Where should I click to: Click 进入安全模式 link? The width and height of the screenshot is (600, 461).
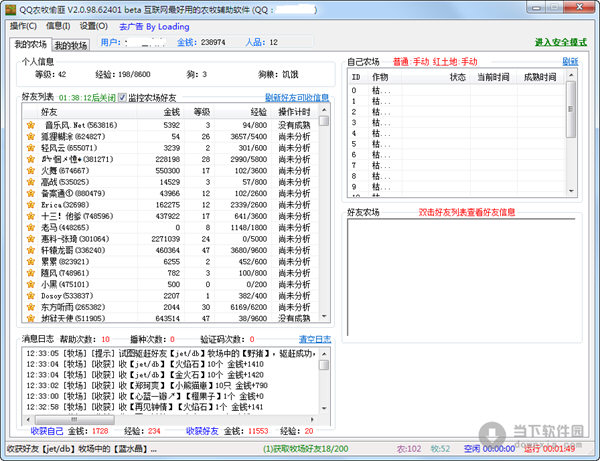coord(561,42)
